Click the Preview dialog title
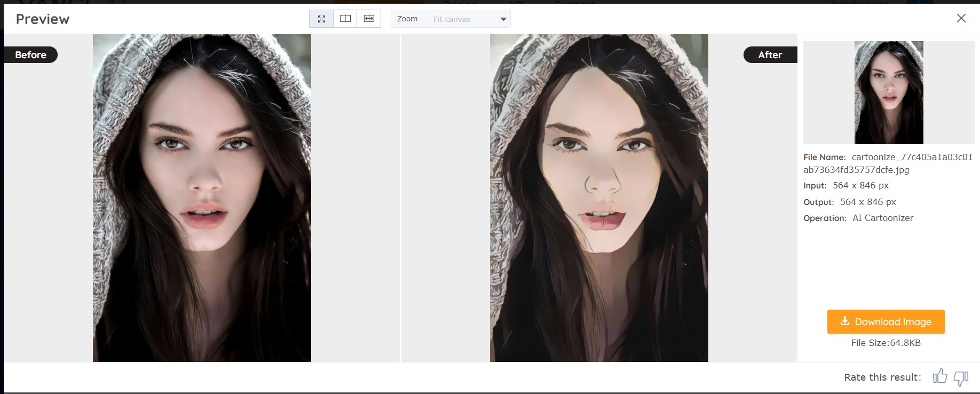The width and height of the screenshot is (980, 394). [x=43, y=19]
